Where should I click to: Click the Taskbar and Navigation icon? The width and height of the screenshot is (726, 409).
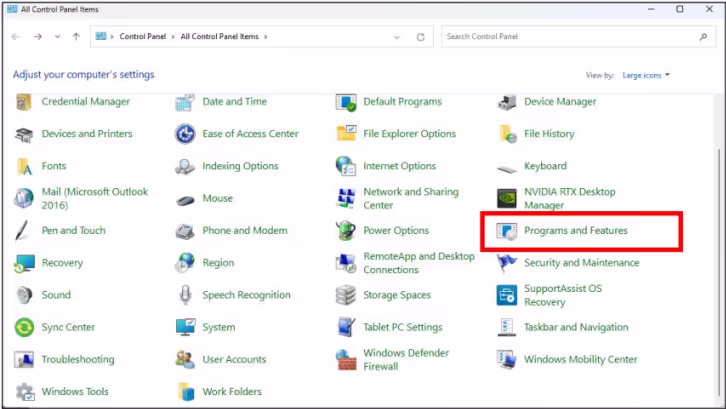coord(507,327)
